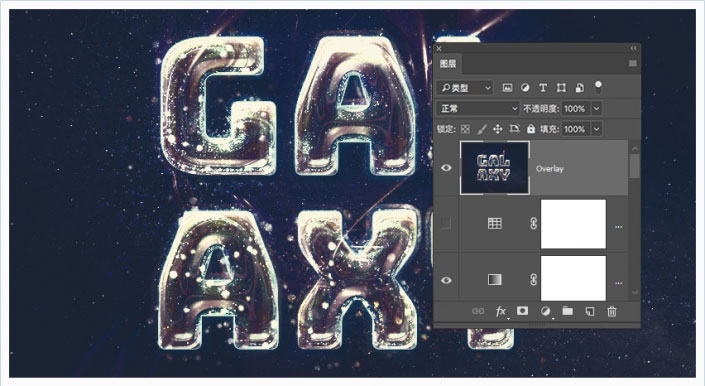The width and height of the screenshot is (705, 386).
Task: Hide the gradient adjustment layer
Action: tap(446, 280)
